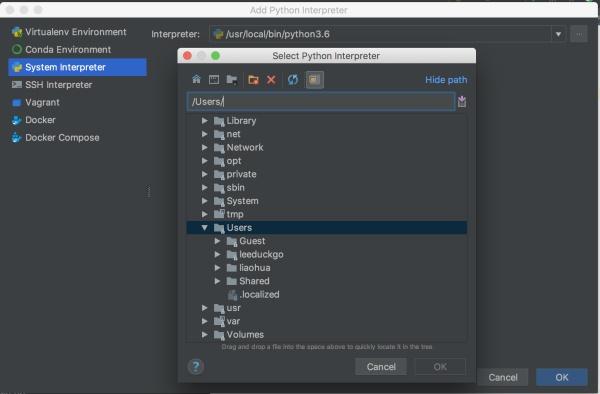Expand the sbin folder
Screen dimensions: 600x394
tap(205, 187)
